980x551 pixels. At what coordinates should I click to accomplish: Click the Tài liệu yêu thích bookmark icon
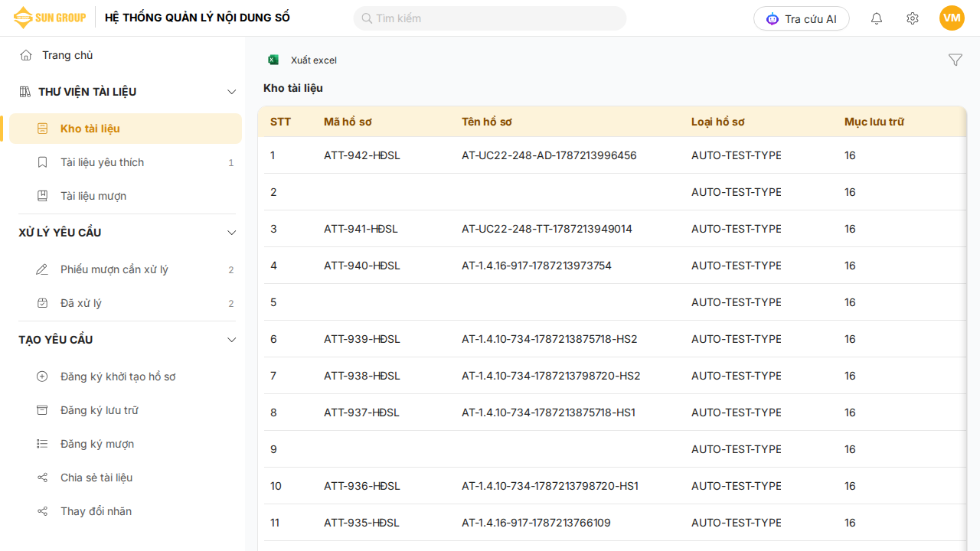click(43, 162)
